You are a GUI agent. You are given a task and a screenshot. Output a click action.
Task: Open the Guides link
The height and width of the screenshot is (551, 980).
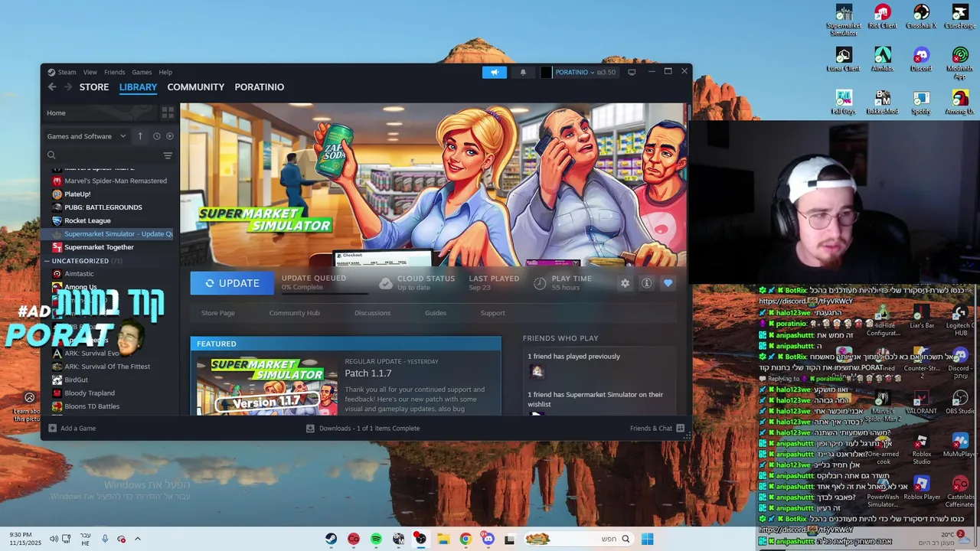point(436,313)
